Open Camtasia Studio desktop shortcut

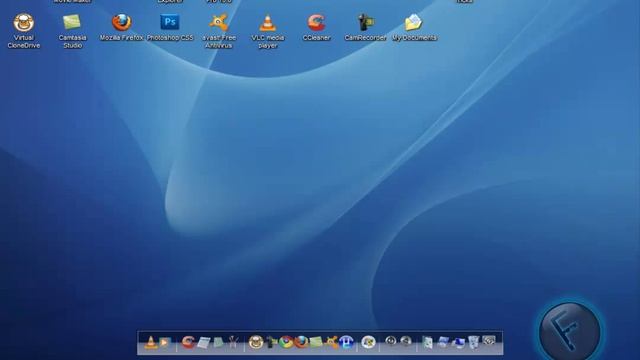72,31
